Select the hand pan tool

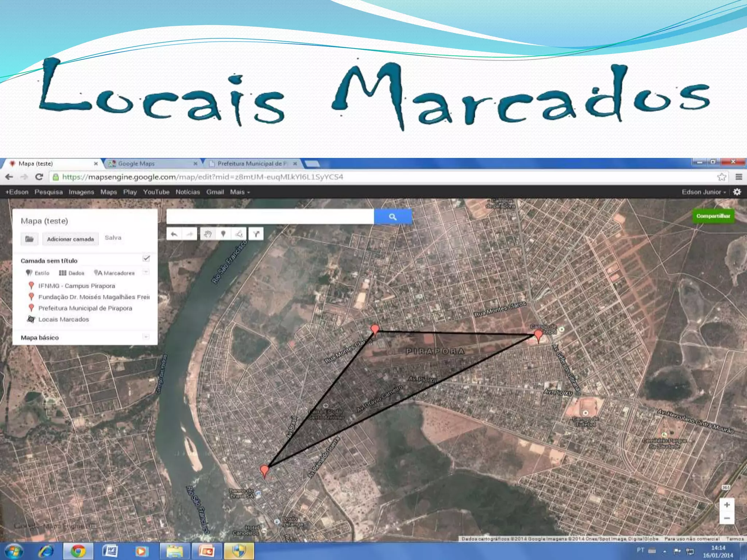point(208,234)
